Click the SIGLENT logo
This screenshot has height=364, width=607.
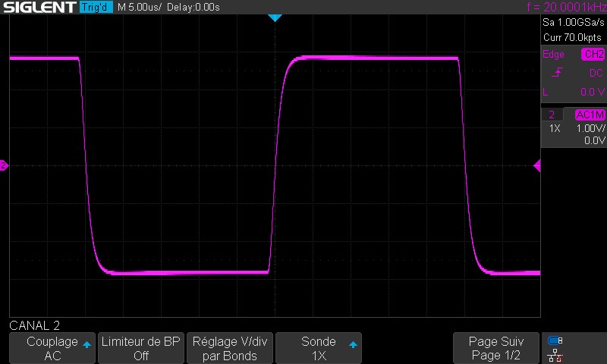tap(39, 7)
